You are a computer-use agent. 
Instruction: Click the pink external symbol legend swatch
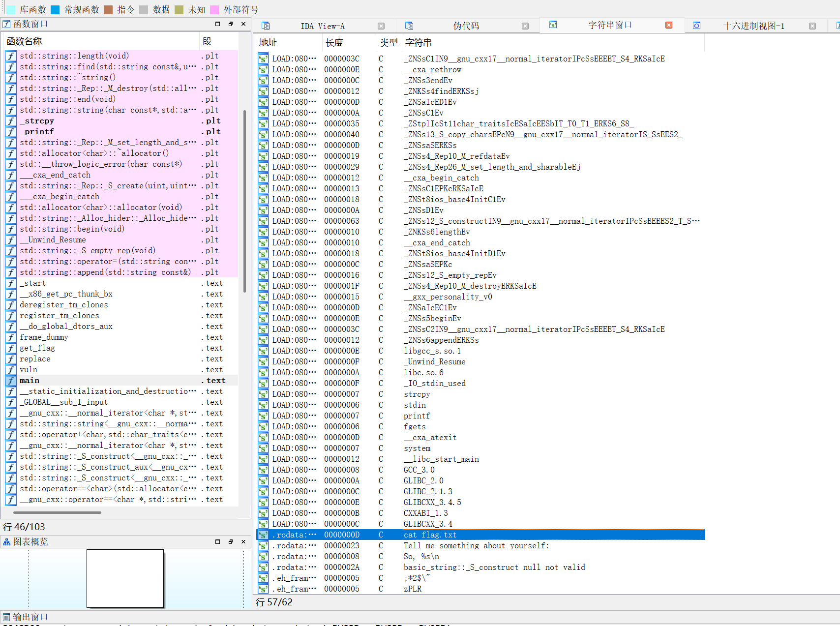pyautogui.click(x=214, y=10)
